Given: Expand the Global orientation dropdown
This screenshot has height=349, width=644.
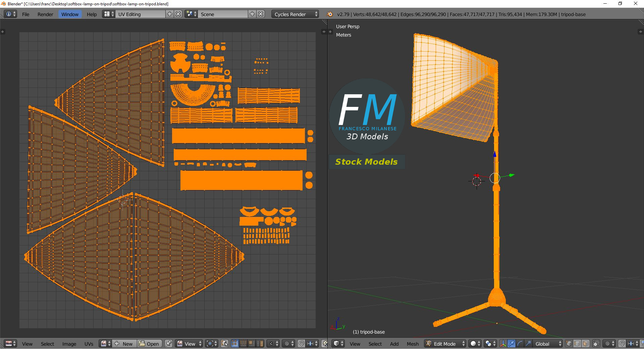Looking at the screenshot, I should (x=547, y=344).
